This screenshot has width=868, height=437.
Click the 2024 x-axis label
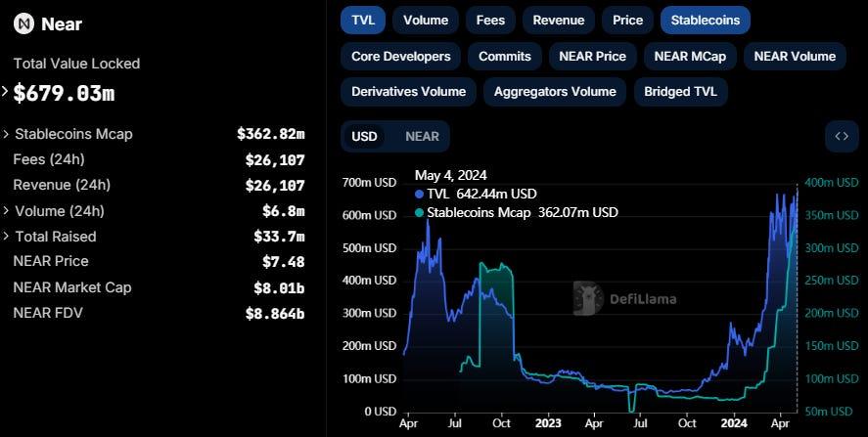tap(734, 423)
